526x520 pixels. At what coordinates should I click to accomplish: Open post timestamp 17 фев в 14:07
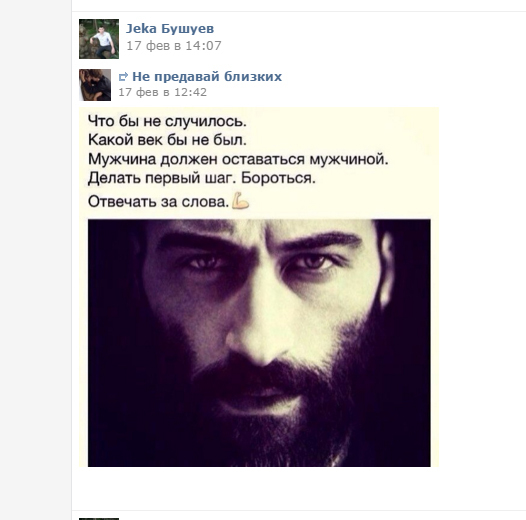click(x=174, y=46)
